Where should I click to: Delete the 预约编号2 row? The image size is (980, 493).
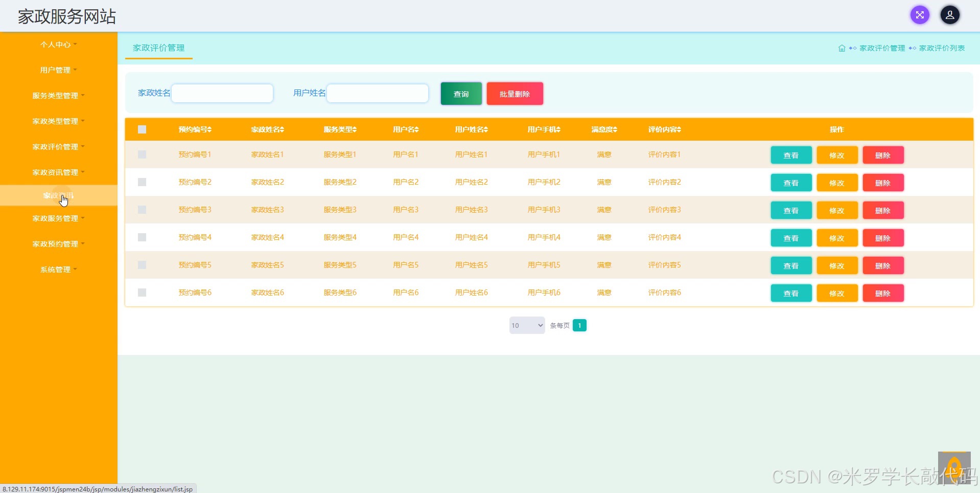click(x=883, y=183)
